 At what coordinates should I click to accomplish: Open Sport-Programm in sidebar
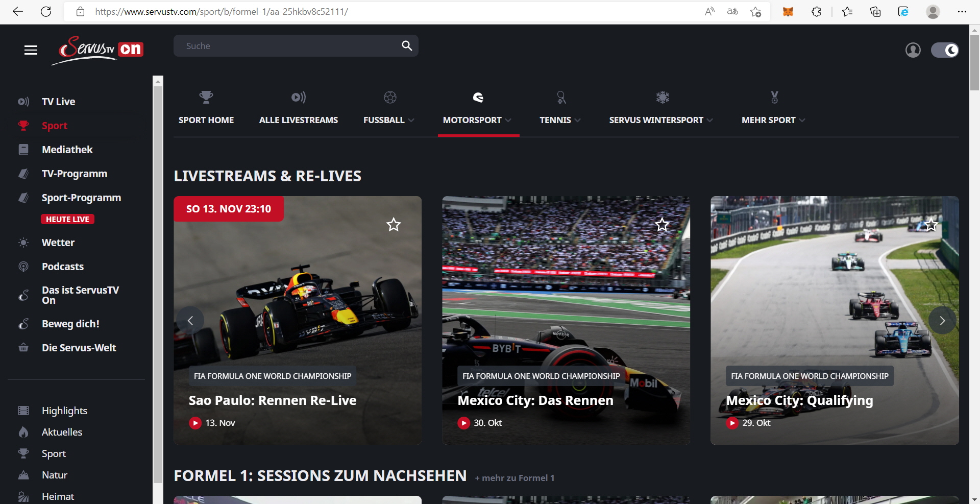click(x=81, y=198)
